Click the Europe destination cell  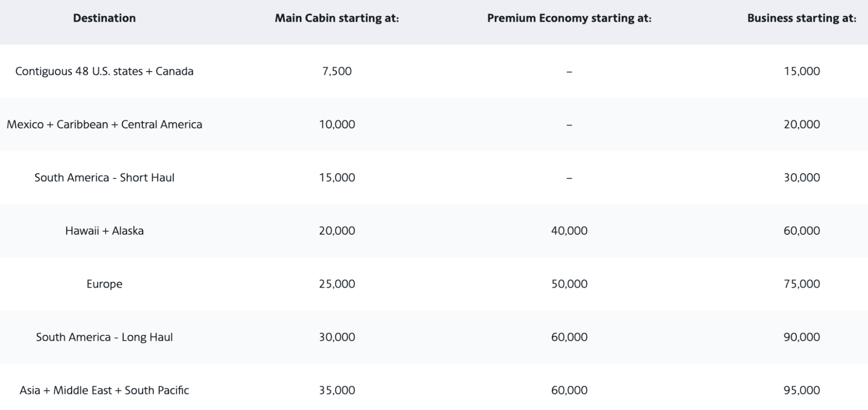point(104,284)
